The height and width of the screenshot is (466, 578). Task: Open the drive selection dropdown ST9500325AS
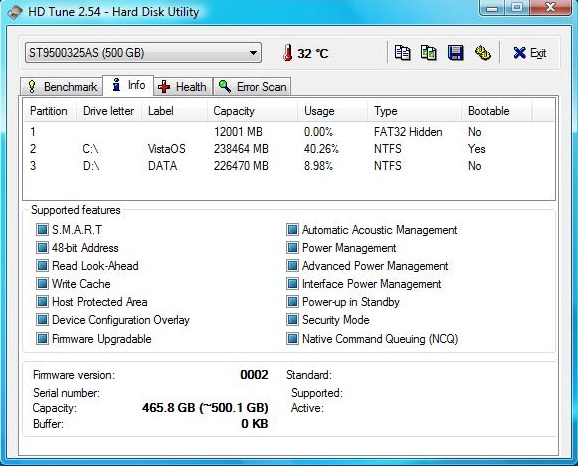pyautogui.click(x=143, y=53)
